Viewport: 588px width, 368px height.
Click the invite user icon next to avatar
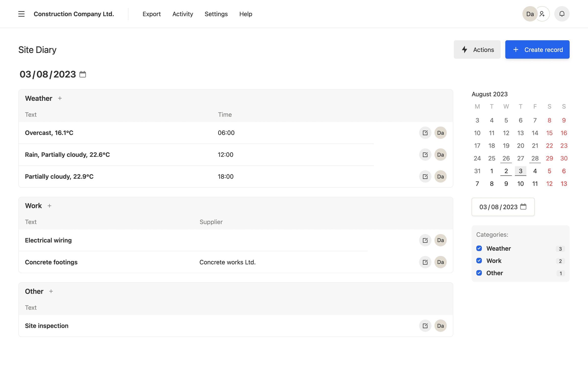coord(542,14)
